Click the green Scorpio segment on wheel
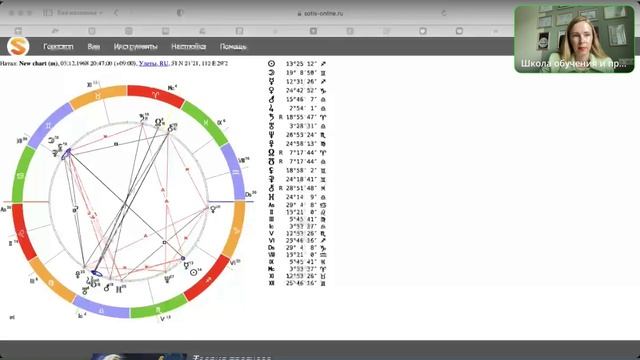 [x=158, y=309]
